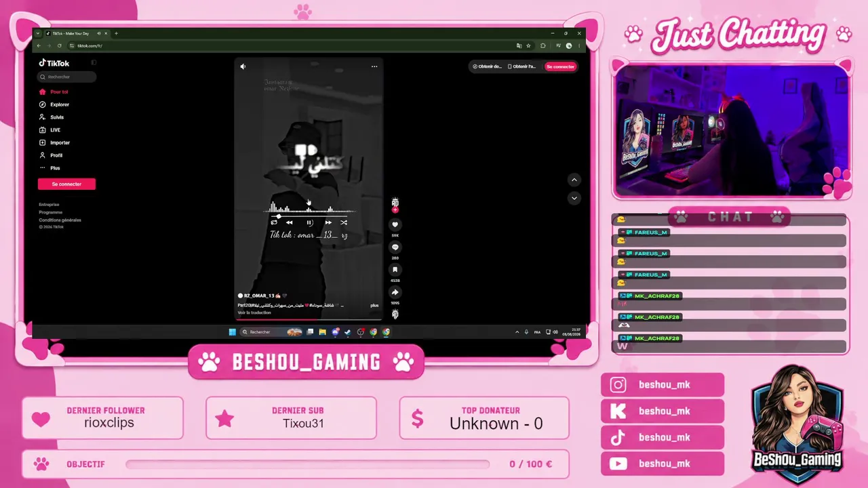The height and width of the screenshot is (488, 868).
Task: Open OBS Studio from the taskbar
Action: [x=361, y=332]
